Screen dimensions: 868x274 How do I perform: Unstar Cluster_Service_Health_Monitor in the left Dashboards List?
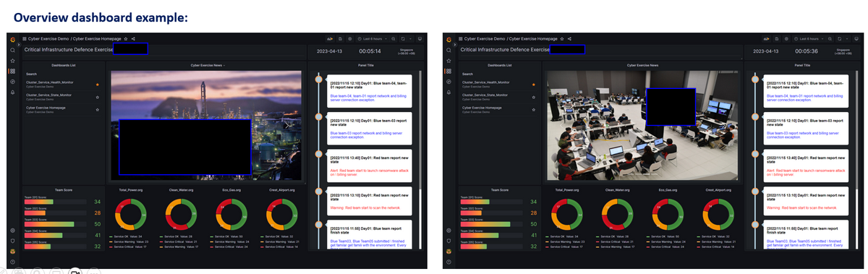(x=98, y=85)
